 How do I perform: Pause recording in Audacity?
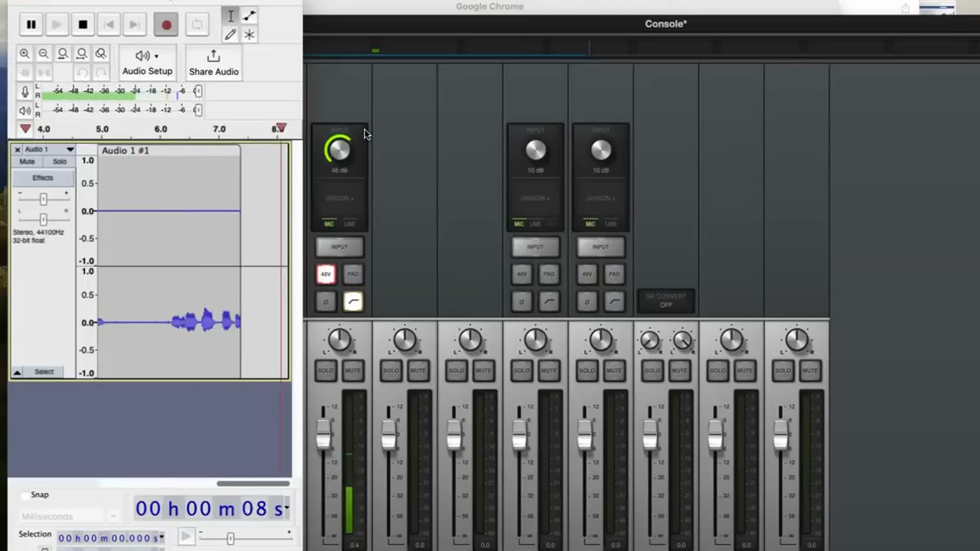click(x=31, y=24)
